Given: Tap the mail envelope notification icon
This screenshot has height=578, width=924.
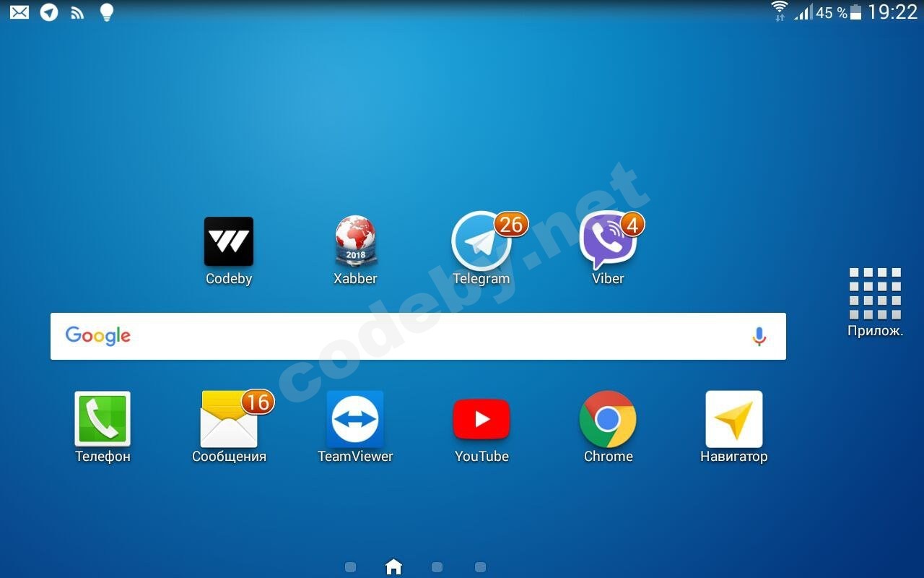Looking at the screenshot, I should pyautogui.click(x=19, y=12).
